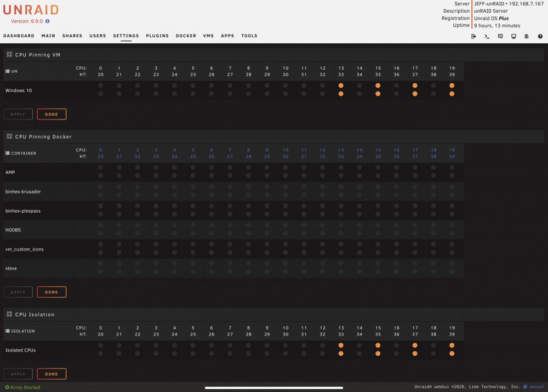
Task: Click the manual book icon in footer
Action: click(525, 387)
